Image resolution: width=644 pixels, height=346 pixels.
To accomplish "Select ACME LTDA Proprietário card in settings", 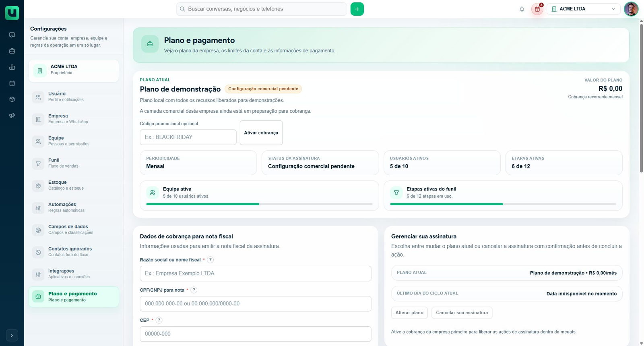I will point(74,70).
